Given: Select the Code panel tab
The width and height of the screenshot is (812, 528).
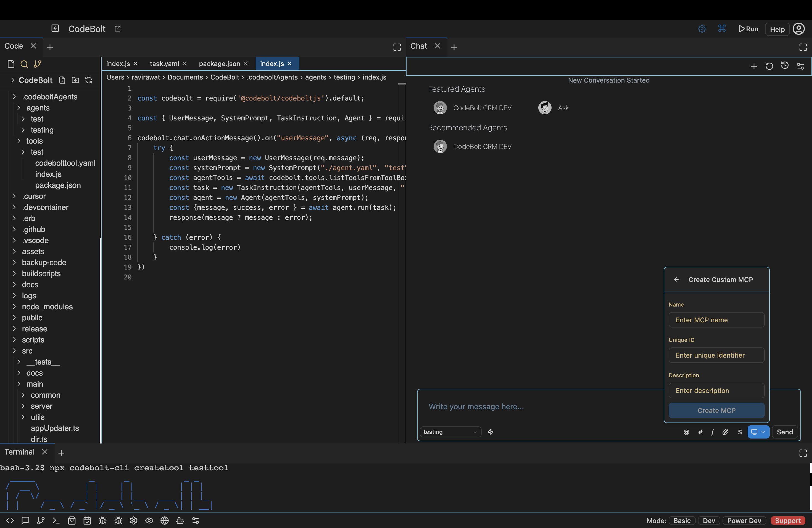Looking at the screenshot, I should pyautogui.click(x=14, y=46).
